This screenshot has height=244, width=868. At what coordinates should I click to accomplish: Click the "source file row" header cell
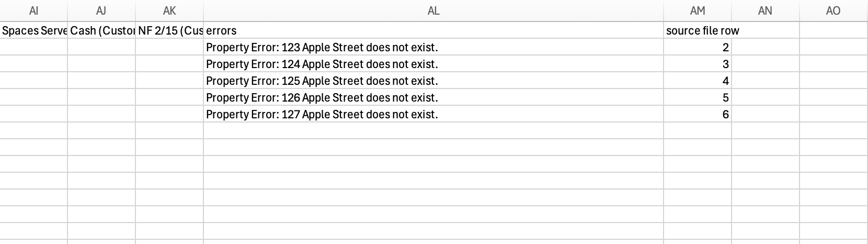[x=698, y=30]
